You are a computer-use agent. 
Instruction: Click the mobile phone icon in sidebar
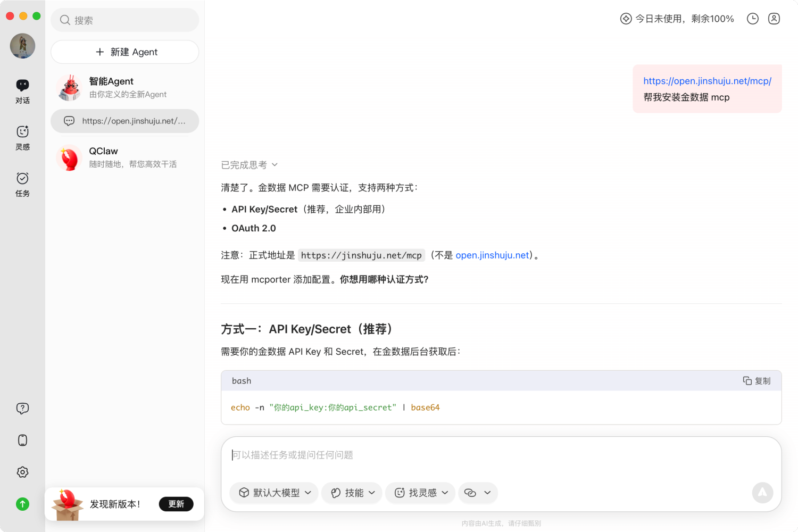pyautogui.click(x=22, y=440)
